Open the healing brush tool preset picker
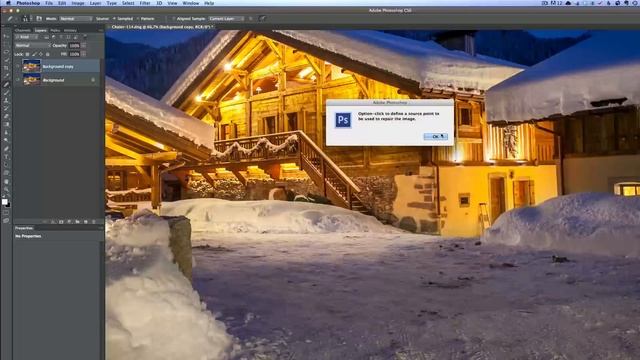The width and height of the screenshot is (640, 360). [11, 18]
